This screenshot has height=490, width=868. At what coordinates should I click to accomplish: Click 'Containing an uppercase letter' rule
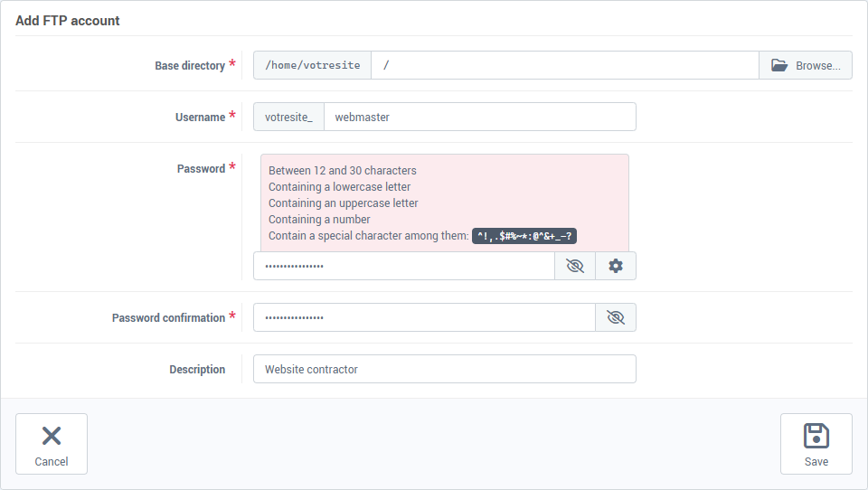pyautogui.click(x=344, y=203)
